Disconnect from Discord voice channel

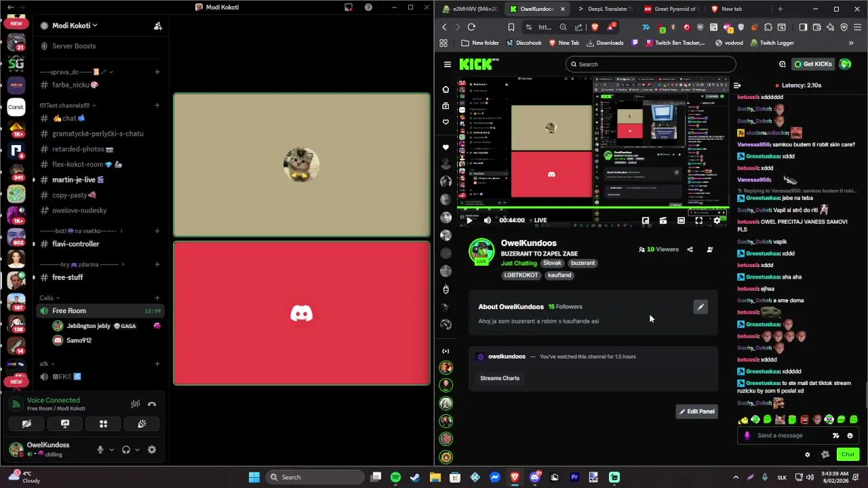(152, 404)
